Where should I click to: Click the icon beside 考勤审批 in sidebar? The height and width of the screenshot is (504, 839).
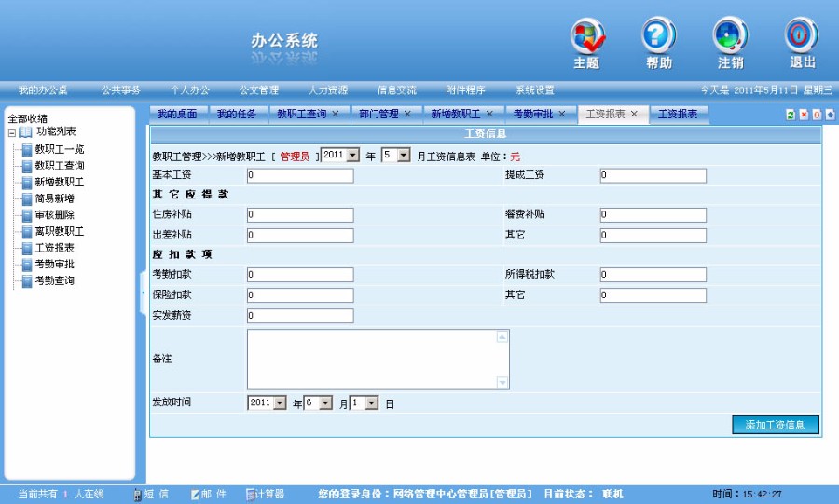27,266
